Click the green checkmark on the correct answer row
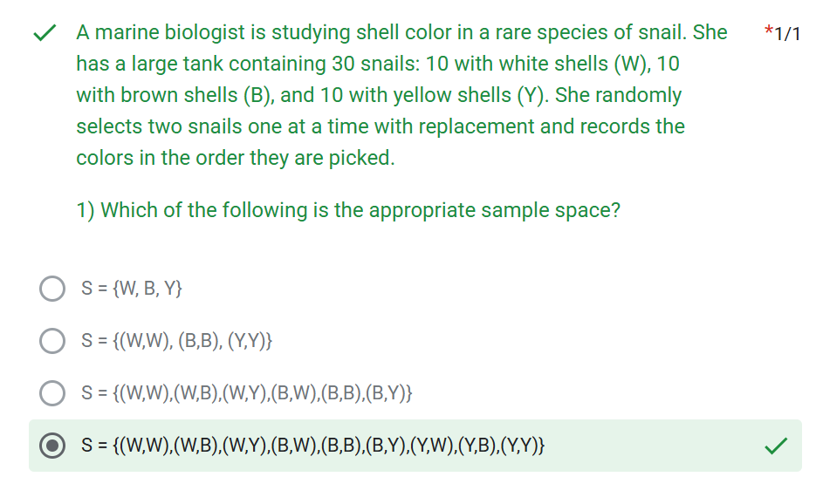The width and height of the screenshot is (823, 504). [774, 446]
